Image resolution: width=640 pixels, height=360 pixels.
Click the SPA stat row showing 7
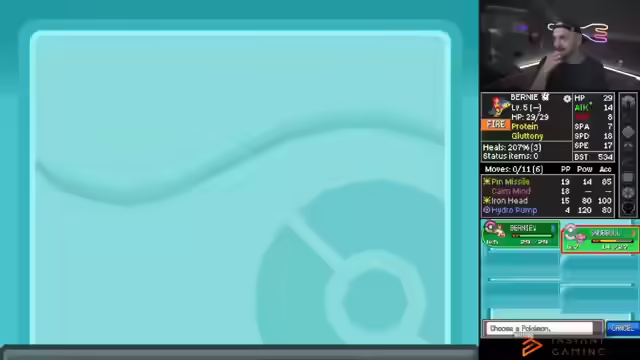click(593, 127)
